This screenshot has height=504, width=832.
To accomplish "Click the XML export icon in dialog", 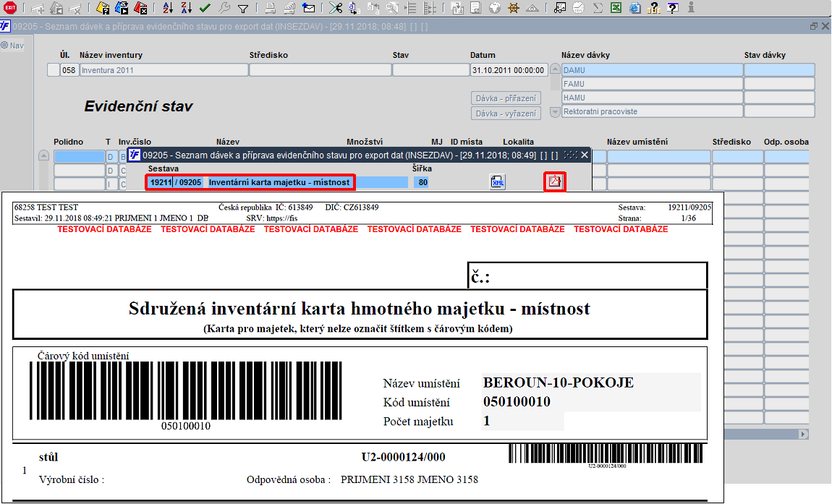I will coord(498,182).
